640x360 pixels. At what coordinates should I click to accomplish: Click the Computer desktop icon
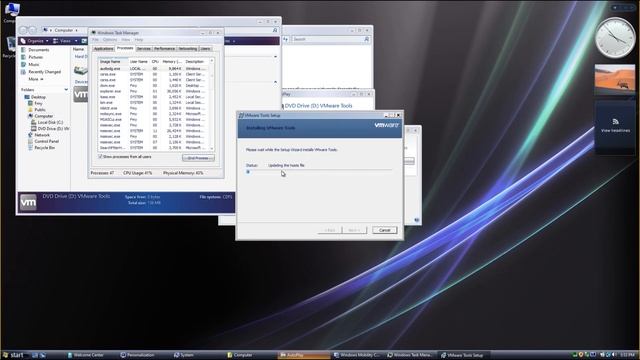11,11
